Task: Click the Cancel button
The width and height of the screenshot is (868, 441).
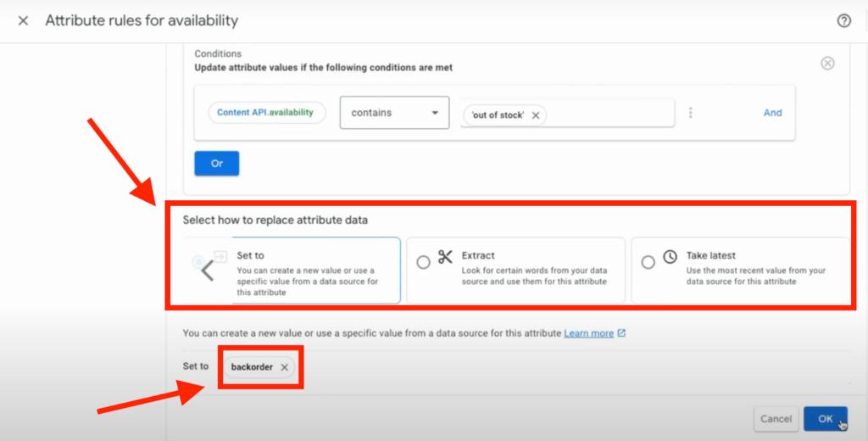Action: 776,419
